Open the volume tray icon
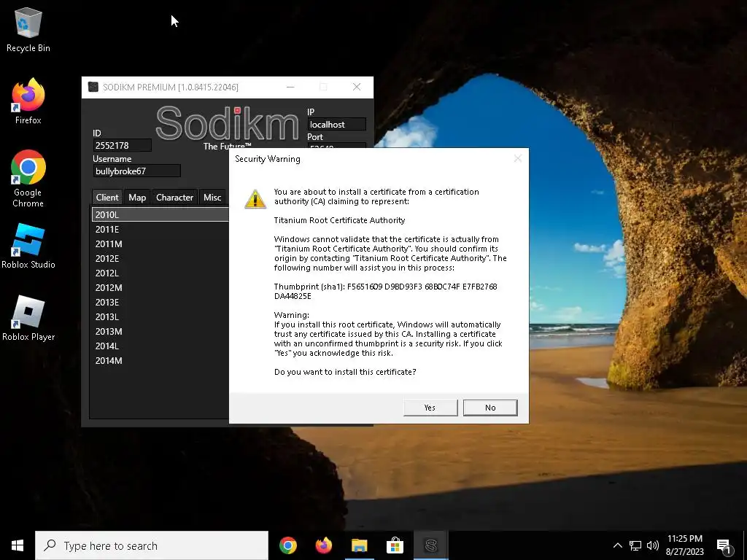This screenshot has width=747, height=560. tap(653, 545)
